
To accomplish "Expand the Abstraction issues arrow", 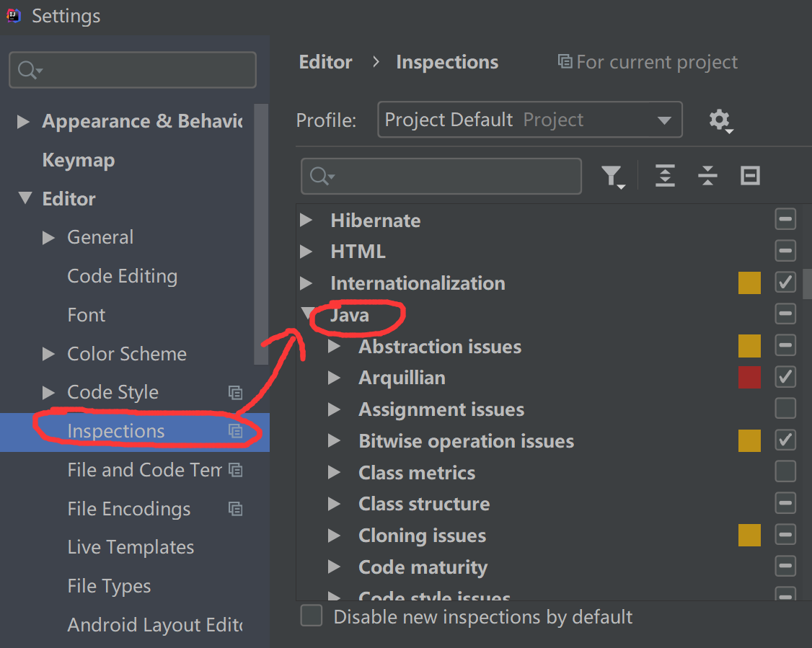I will [x=334, y=346].
